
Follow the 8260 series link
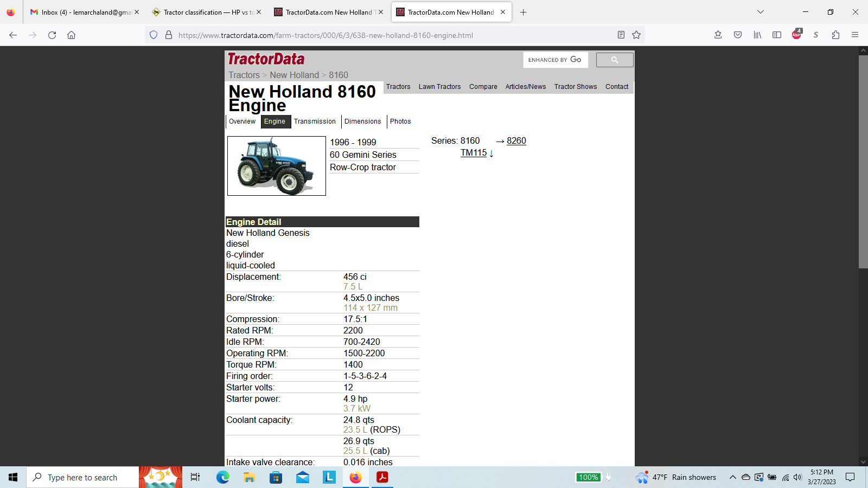[x=516, y=141]
